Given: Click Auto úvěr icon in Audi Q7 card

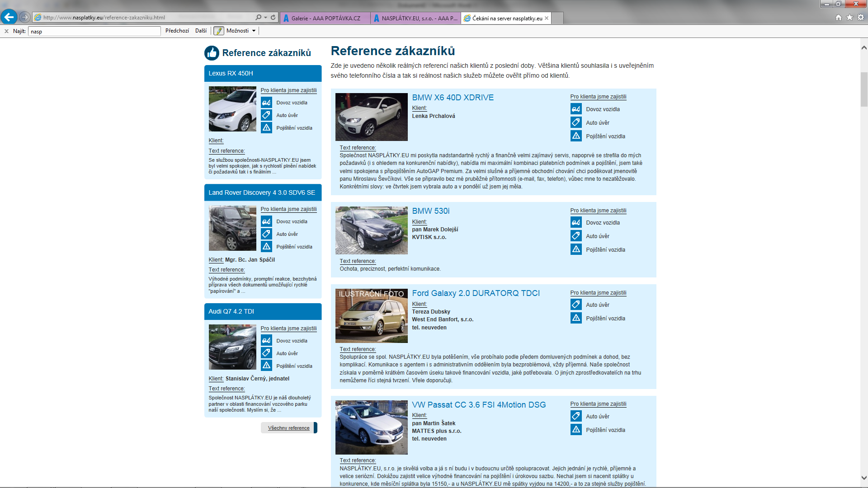Looking at the screenshot, I should click(x=266, y=353).
